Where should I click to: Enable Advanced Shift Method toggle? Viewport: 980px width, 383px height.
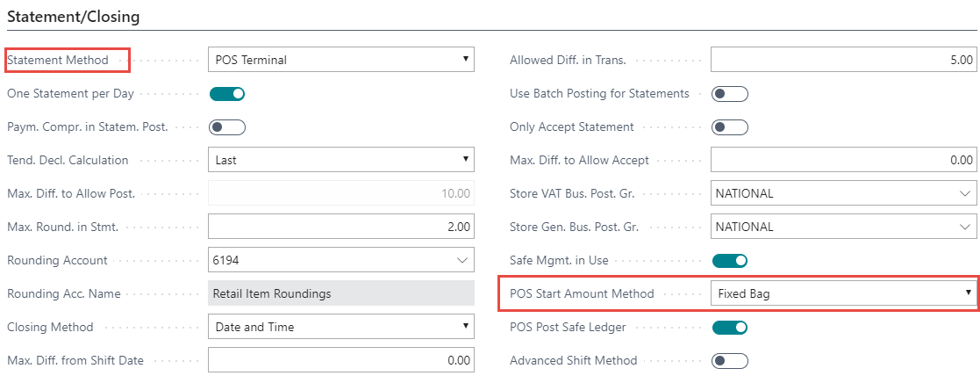[730, 360]
